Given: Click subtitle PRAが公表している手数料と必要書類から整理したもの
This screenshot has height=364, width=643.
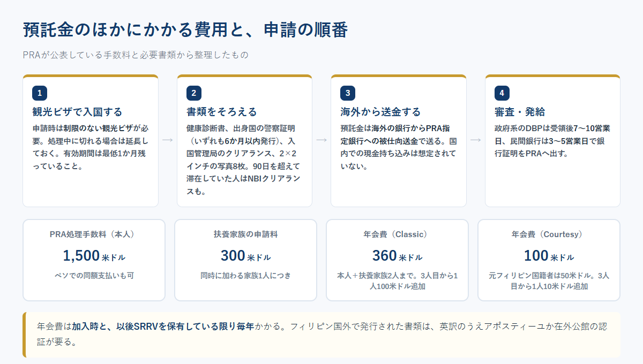Looking at the screenshot, I should point(136,55).
